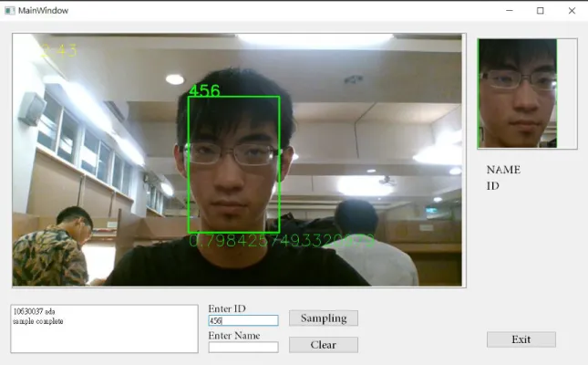588x365 pixels.
Task: Focus the Enter Name input field
Action: pos(243,347)
